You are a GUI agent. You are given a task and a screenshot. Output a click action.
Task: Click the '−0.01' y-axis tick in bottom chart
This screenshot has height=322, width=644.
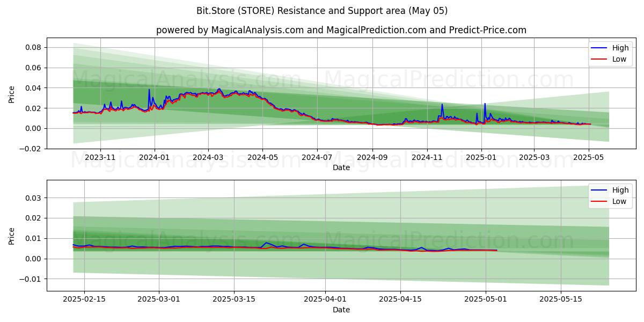click(31, 279)
